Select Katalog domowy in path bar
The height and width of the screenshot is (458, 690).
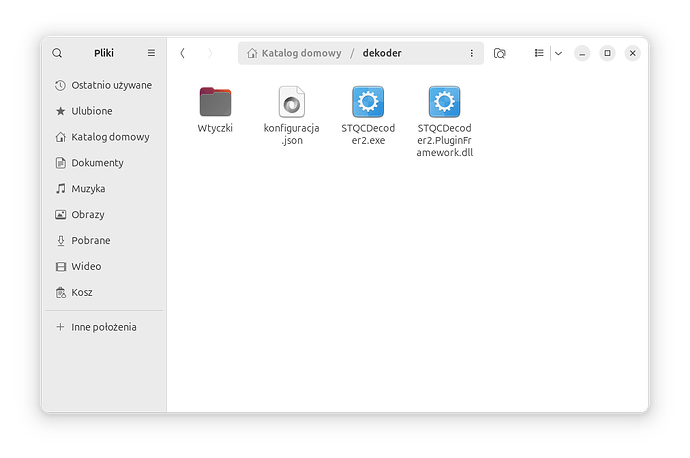294,53
